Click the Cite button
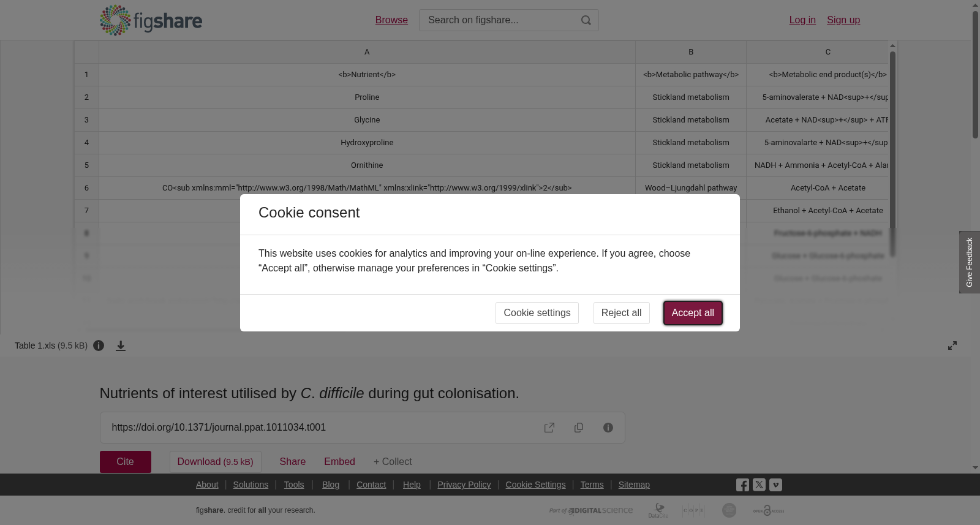The width and height of the screenshot is (980, 525). (x=126, y=462)
